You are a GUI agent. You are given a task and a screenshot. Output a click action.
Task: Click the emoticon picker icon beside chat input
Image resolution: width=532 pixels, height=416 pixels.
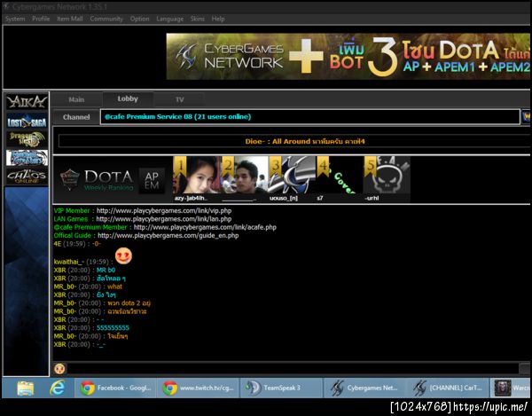point(59,368)
